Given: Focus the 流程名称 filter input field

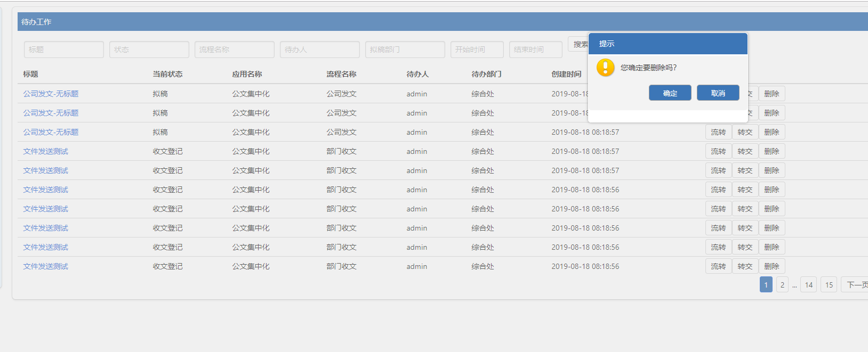Looking at the screenshot, I should click(235, 50).
